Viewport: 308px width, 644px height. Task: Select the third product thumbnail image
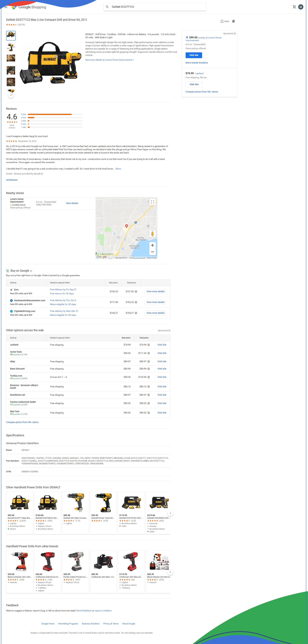(x=11, y=58)
